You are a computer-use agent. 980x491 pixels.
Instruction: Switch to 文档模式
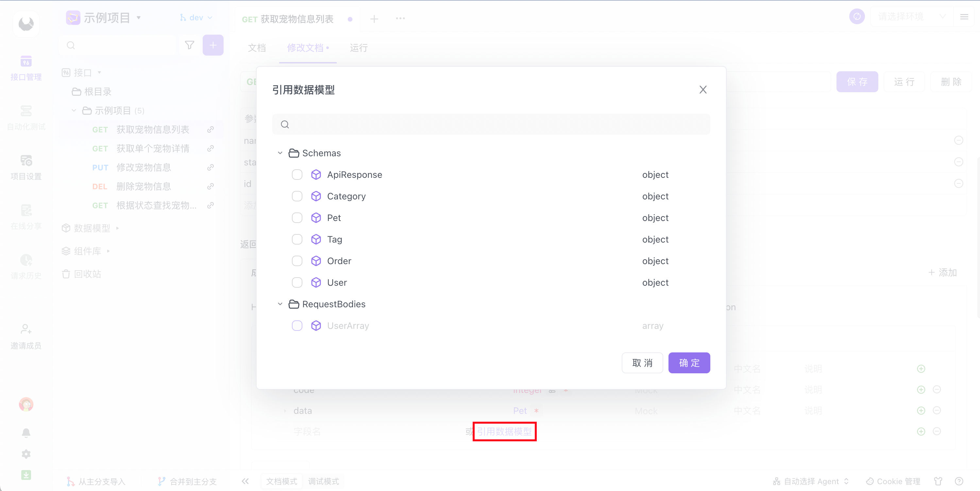click(281, 482)
